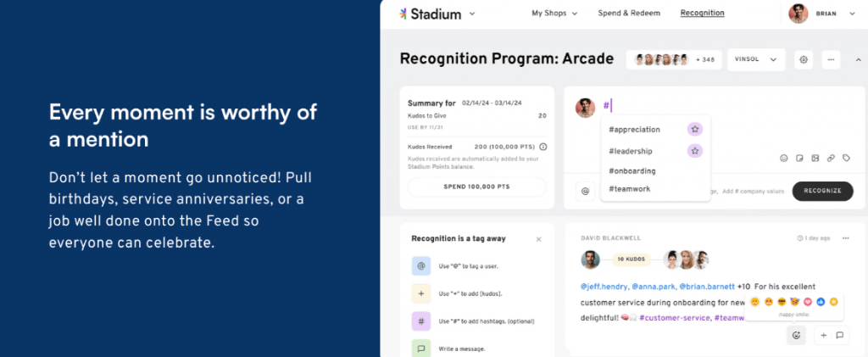Image resolution: width=868 pixels, height=357 pixels.
Task: React with the happy-smile emoji
Action: pyautogui.click(x=754, y=302)
